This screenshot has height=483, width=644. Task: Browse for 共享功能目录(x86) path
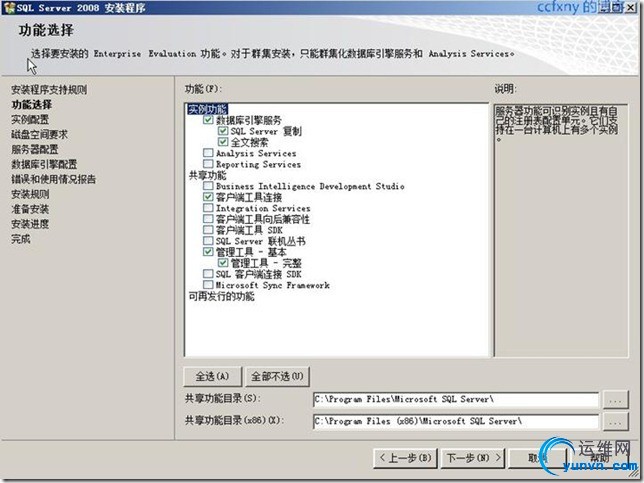[615, 421]
